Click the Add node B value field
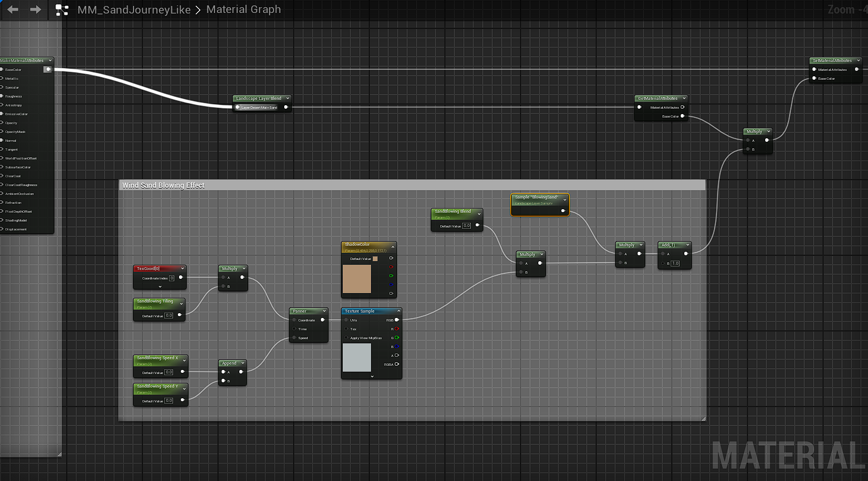Image resolution: width=868 pixels, height=481 pixels. 675,264
